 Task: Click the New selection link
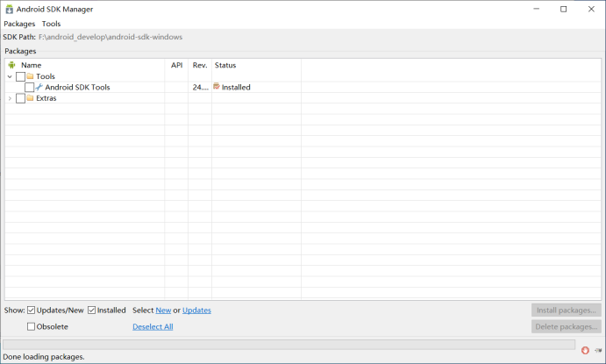pyautogui.click(x=163, y=310)
